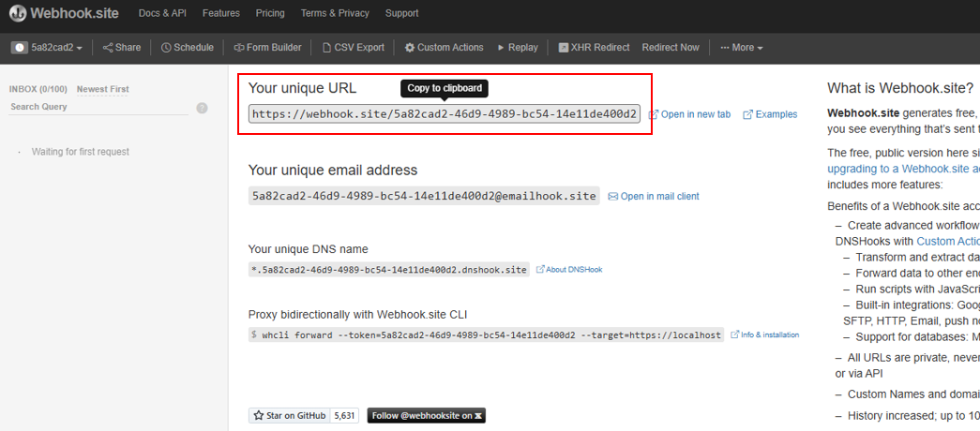Click CSV Export

tap(354, 48)
